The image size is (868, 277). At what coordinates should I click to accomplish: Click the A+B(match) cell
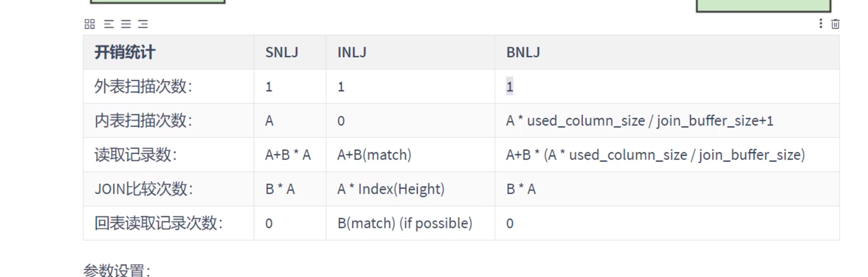(374, 155)
